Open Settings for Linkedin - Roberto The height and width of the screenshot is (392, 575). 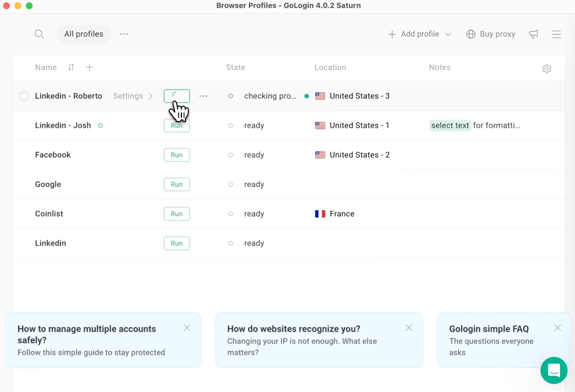(133, 96)
